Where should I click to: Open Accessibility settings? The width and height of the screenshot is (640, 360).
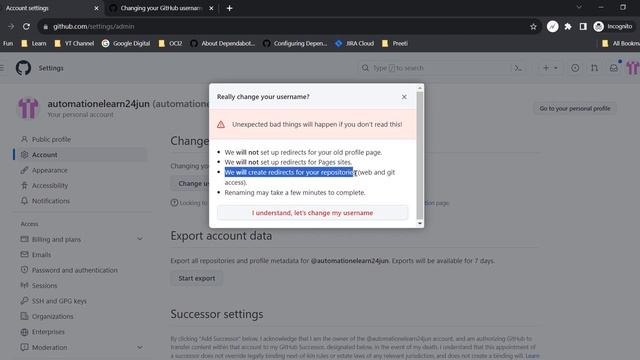pyautogui.click(x=44, y=185)
